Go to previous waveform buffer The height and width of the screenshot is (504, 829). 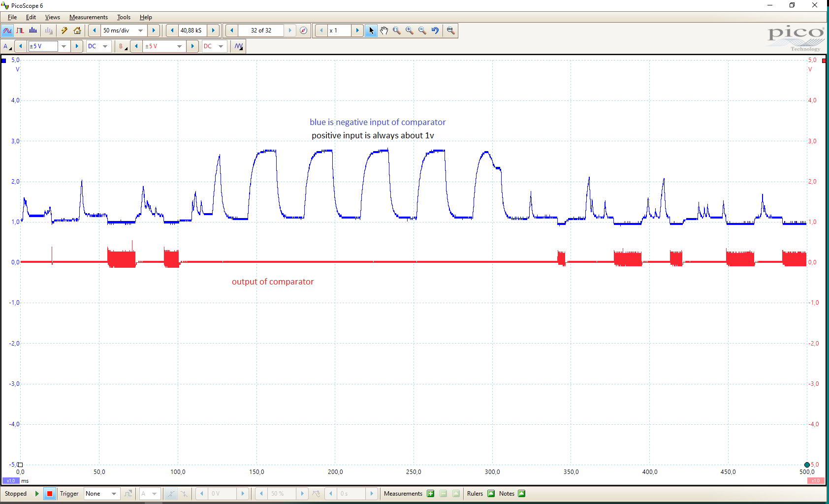tap(232, 31)
